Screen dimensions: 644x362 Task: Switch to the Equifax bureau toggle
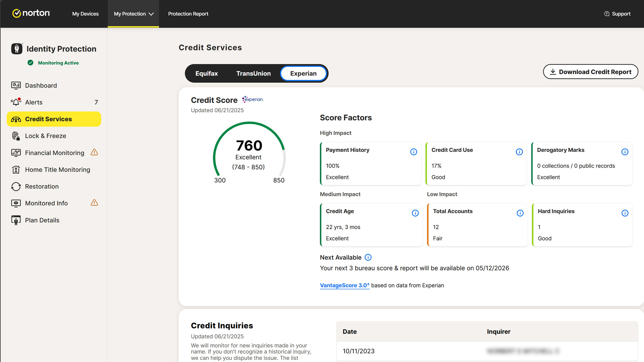coord(206,73)
